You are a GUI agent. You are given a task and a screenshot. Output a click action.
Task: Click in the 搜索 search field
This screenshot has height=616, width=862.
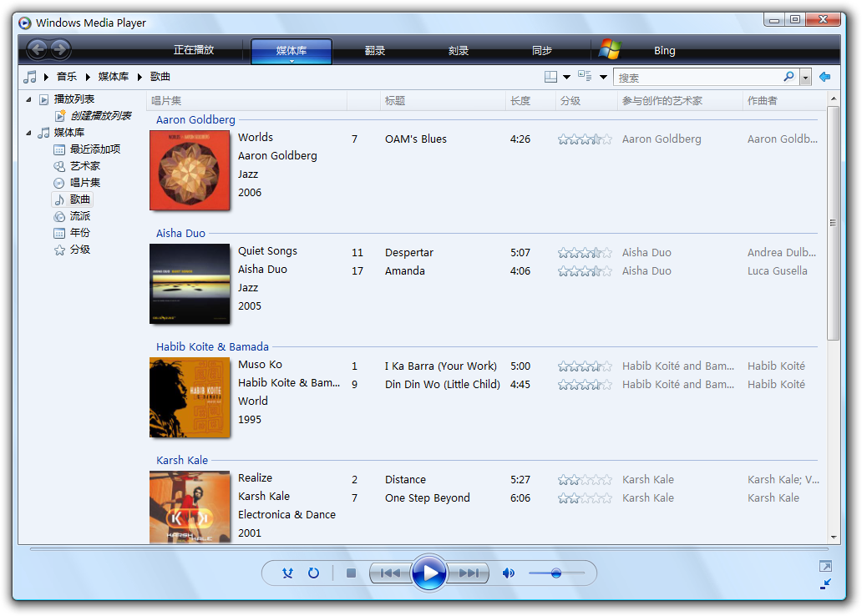[697, 78]
